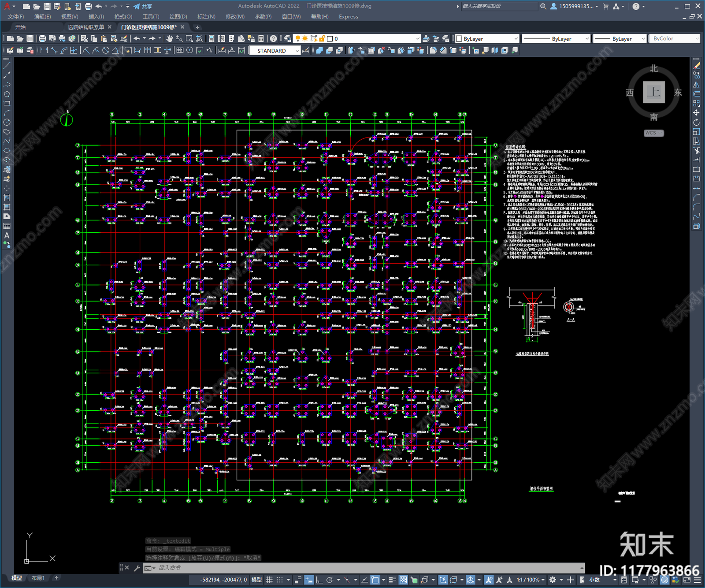Click the 共享 share button
This screenshot has height=588, width=705.
tap(143, 6)
